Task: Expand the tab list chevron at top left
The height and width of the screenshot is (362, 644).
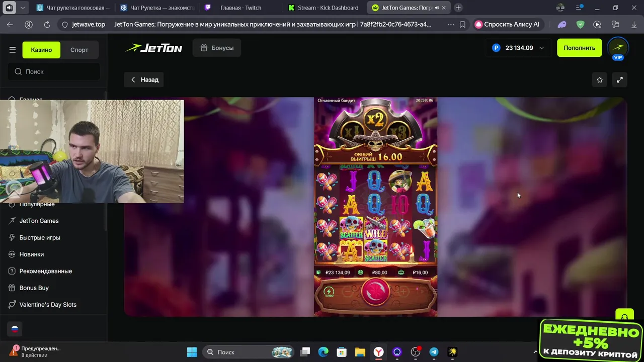Action: click(x=23, y=8)
